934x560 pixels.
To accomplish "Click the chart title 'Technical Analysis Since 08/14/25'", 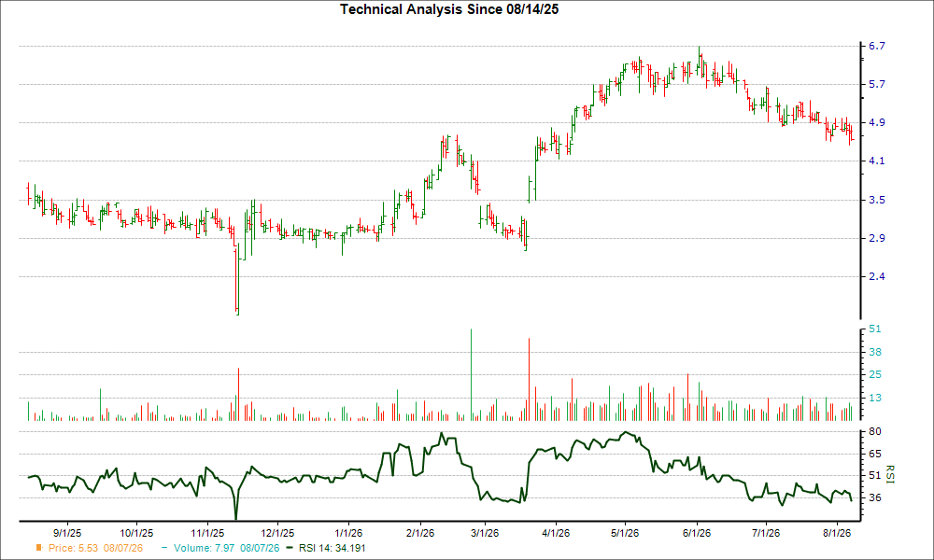I will pyautogui.click(x=449, y=9).
